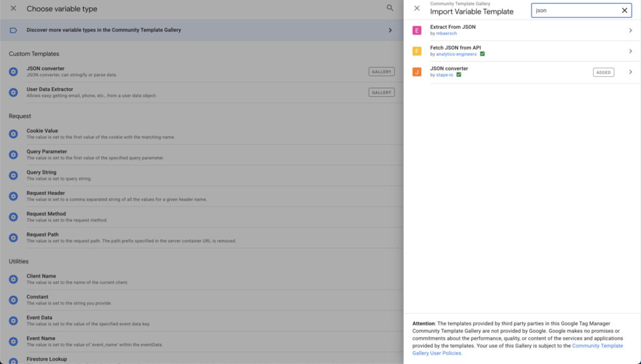
Task: Click the pink E icon for Extract From JSON
Action: tap(417, 30)
